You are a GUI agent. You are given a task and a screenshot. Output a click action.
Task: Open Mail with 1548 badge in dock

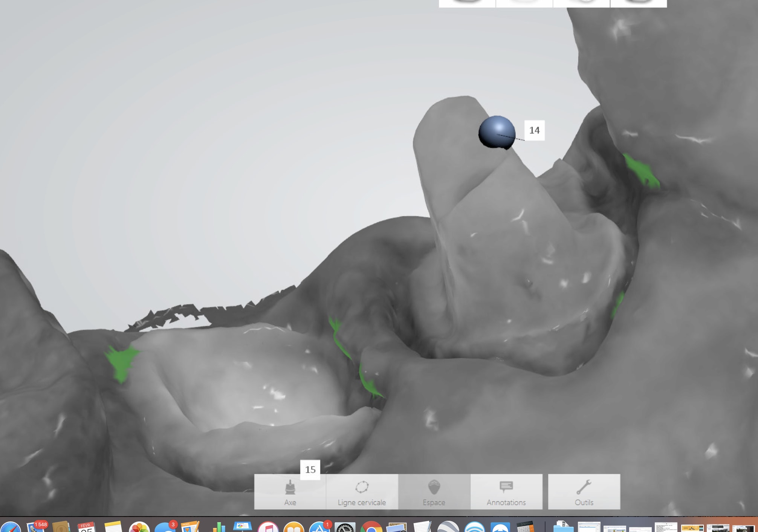tap(36, 527)
